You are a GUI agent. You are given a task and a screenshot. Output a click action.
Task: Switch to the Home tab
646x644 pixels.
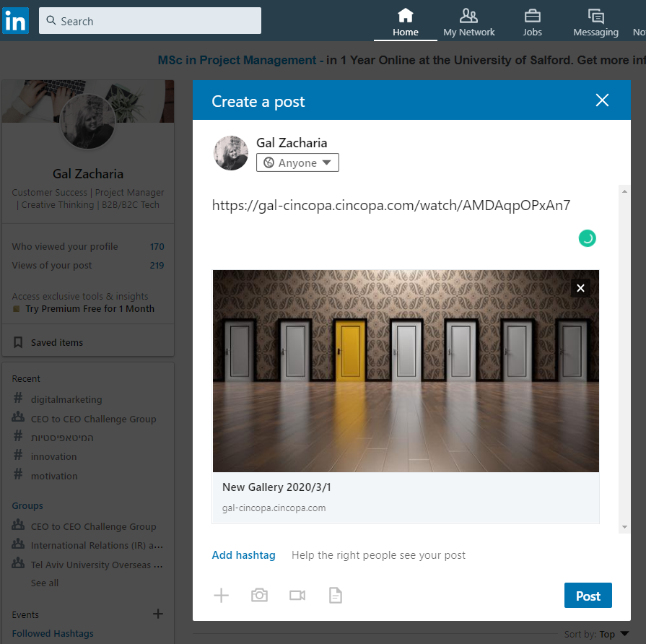point(405,22)
